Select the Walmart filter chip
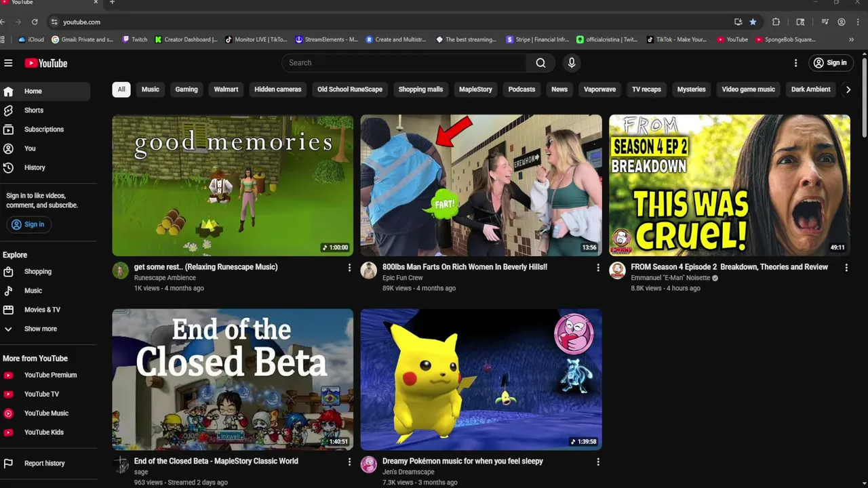This screenshot has width=868, height=488. [x=226, y=89]
